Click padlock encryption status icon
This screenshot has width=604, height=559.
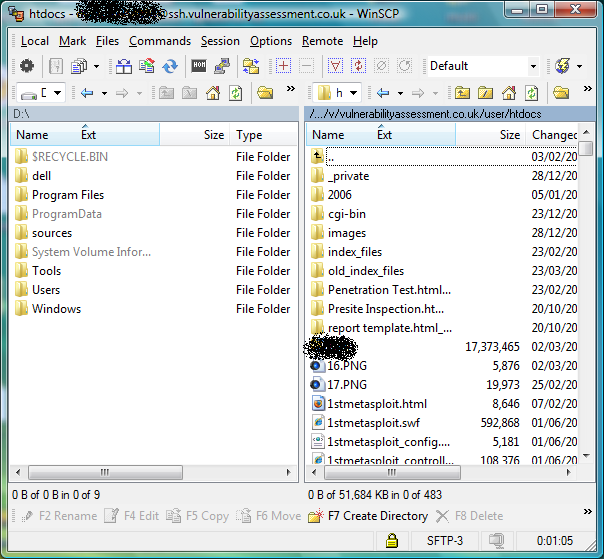coord(392,540)
